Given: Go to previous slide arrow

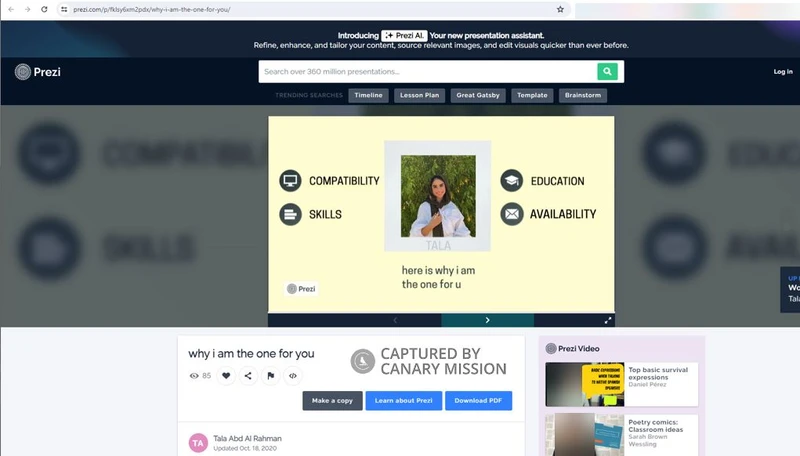Looking at the screenshot, I should pyautogui.click(x=395, y=320).
